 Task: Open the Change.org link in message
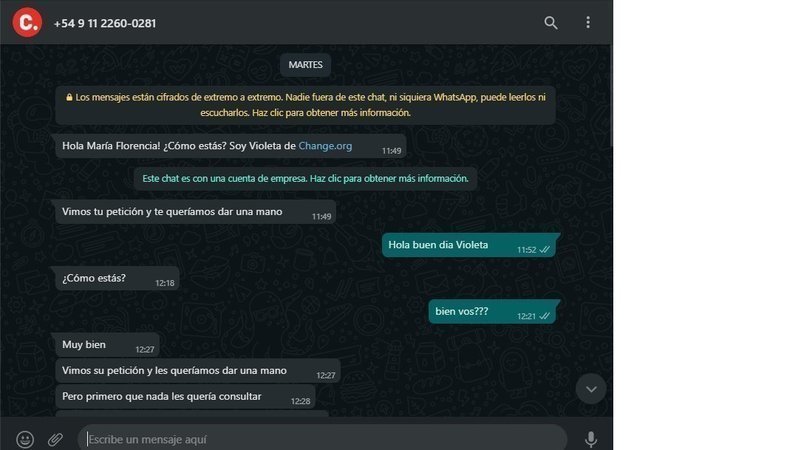pos(325,146)
